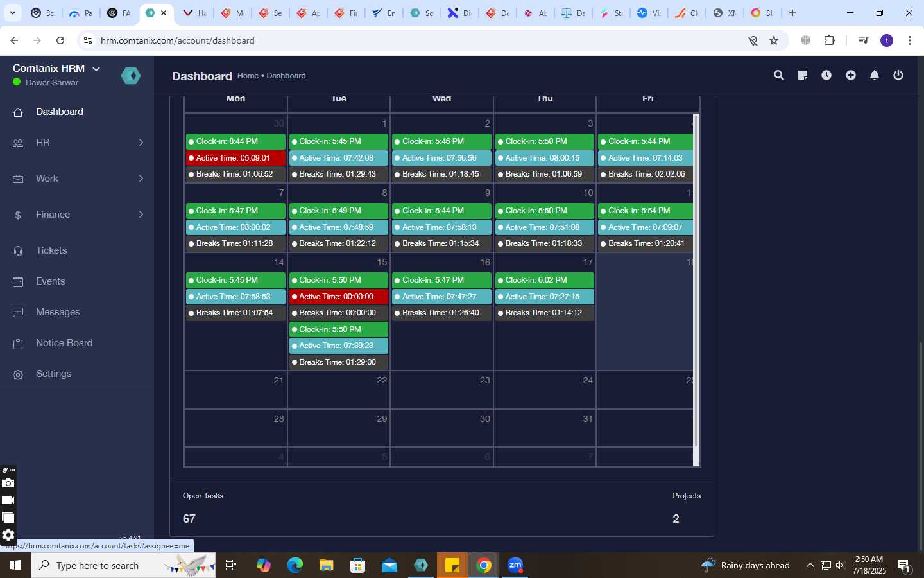Viewport: 924px width, 578px height.
Task: Select Messages in the sidebar menu
Action: (58, 312)
